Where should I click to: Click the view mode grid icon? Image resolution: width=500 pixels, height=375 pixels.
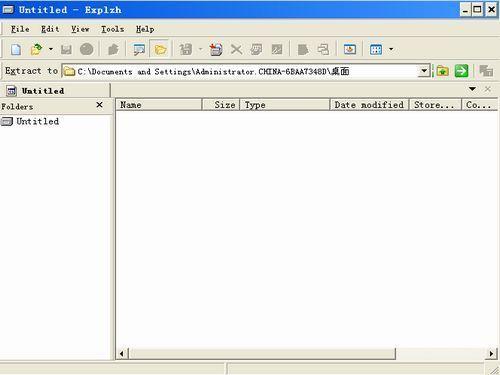pos(376,50)
